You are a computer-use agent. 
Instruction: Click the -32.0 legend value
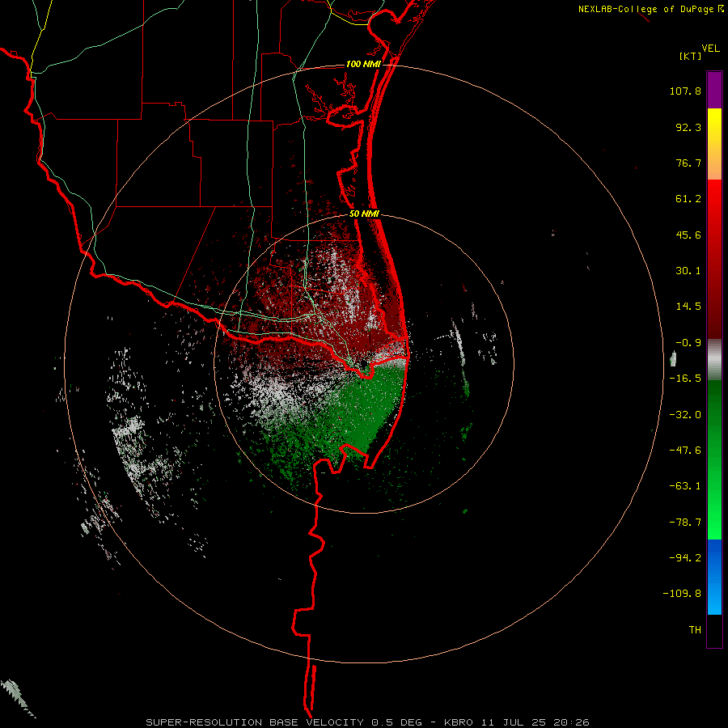pyautogui.click(x=685, y=415)
